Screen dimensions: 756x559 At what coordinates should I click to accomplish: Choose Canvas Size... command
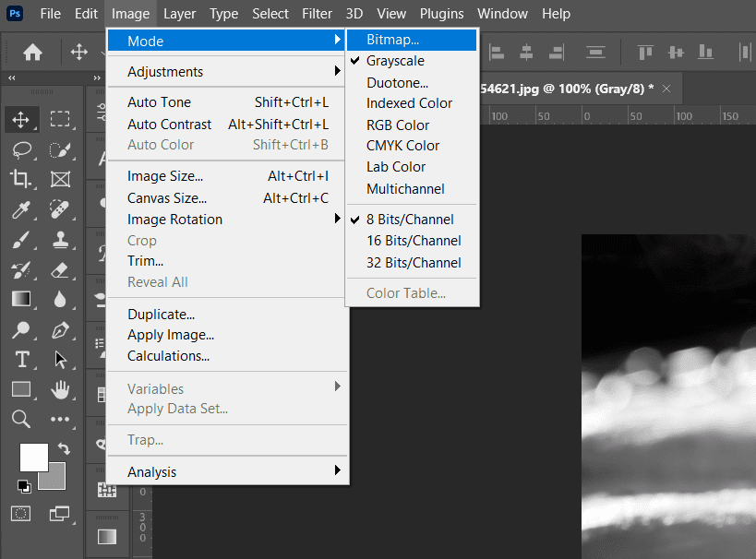click(225, 198)
